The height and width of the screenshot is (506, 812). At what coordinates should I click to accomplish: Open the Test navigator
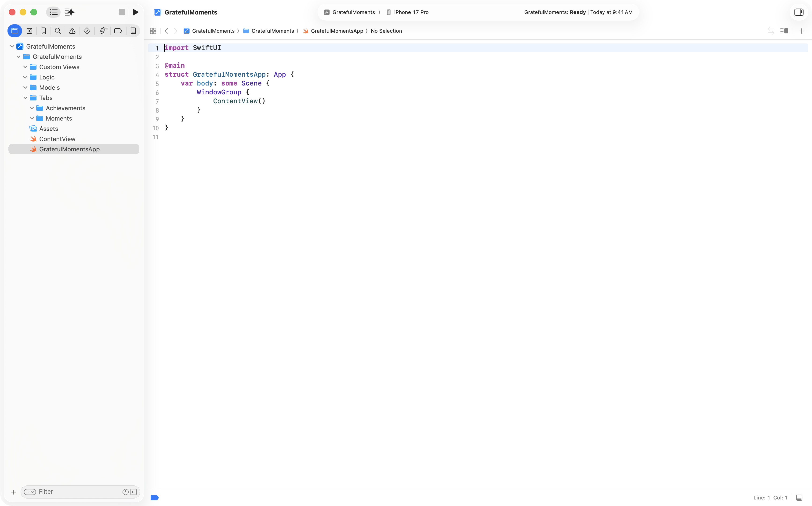tap(87, 31)
